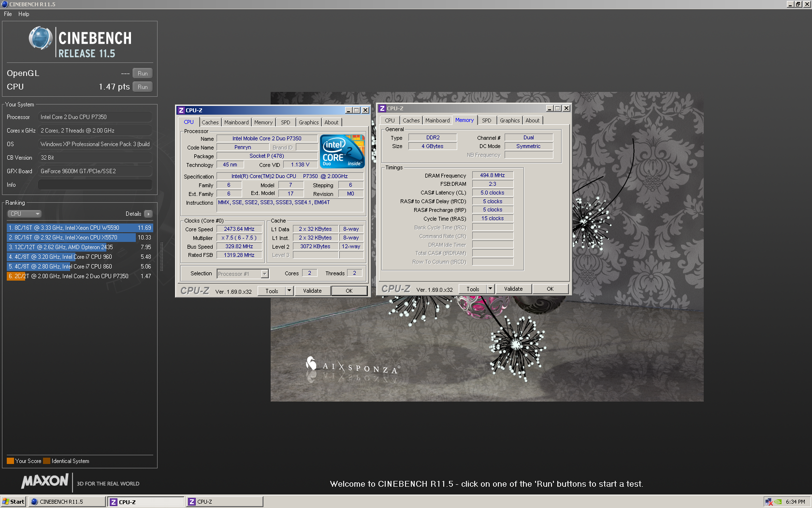Open Graphics tab in the front CPU-Z window
The height and width of the screenshot is (508, 812).
tap(308, 122)
